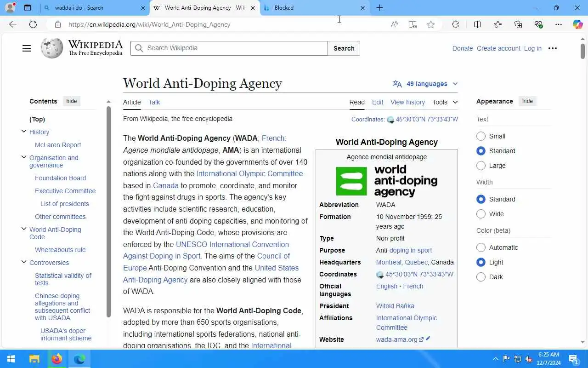This screenshot has height=368, width=588.
Task: Open Read aloud icon in address bar
Action: (x=394, y=24)
